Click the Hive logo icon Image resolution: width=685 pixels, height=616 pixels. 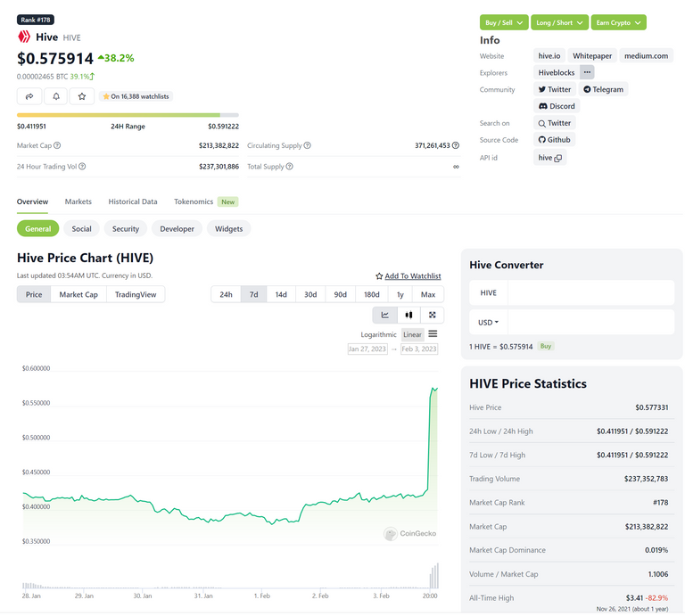24,37
